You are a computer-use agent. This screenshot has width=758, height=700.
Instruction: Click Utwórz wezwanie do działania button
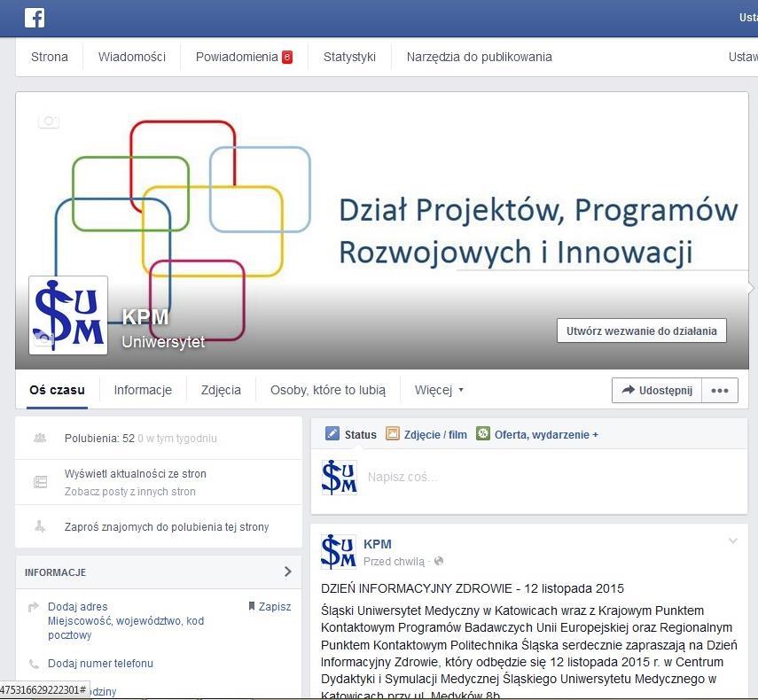(642, 331)
